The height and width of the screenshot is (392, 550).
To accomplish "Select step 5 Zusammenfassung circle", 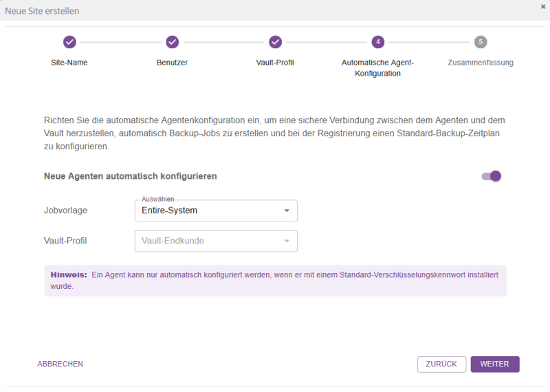I will 481,42.
